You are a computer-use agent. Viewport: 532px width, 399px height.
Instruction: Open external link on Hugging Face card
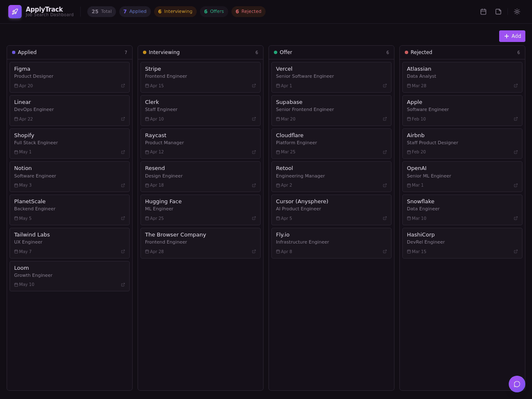254,218
